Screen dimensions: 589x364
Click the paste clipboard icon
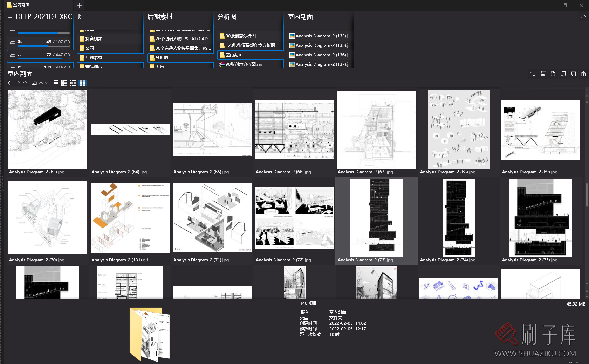click(x=583, y=74)
